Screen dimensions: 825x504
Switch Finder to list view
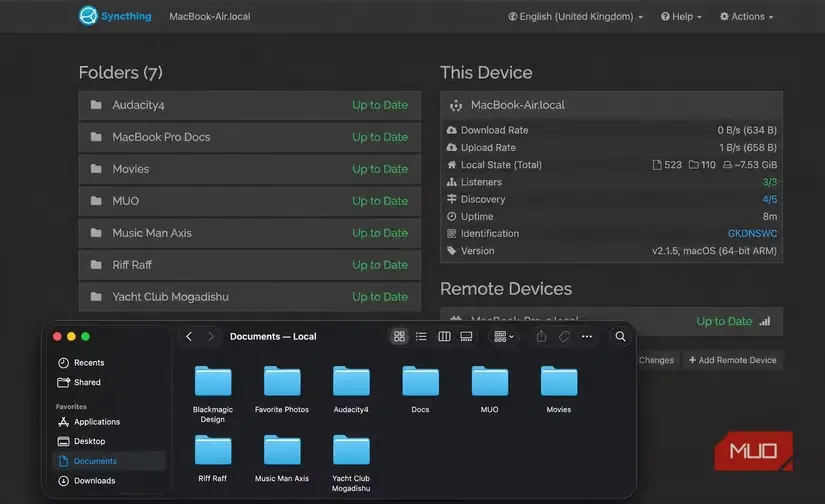click(421, 336)
